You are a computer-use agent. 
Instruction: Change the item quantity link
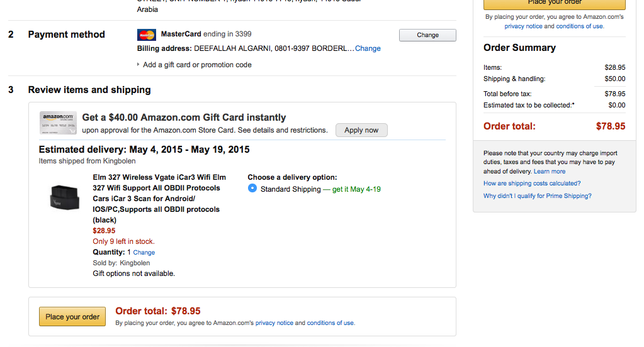(144, 253)
